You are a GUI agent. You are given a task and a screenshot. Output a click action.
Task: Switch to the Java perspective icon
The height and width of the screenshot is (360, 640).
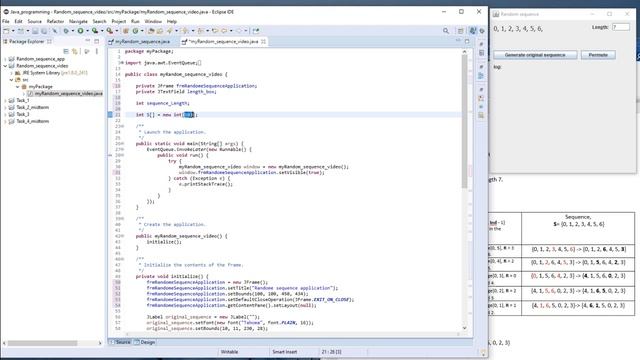(473, 31)
